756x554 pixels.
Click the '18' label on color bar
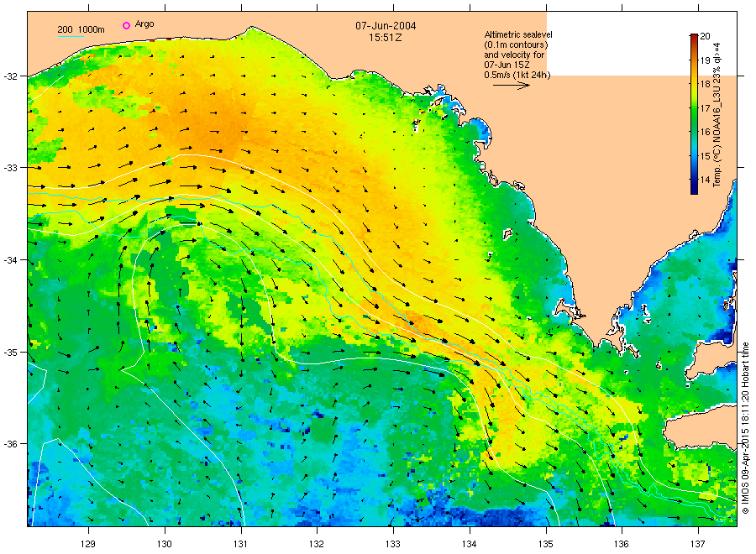pyautogui.click(x=705, y=84)
